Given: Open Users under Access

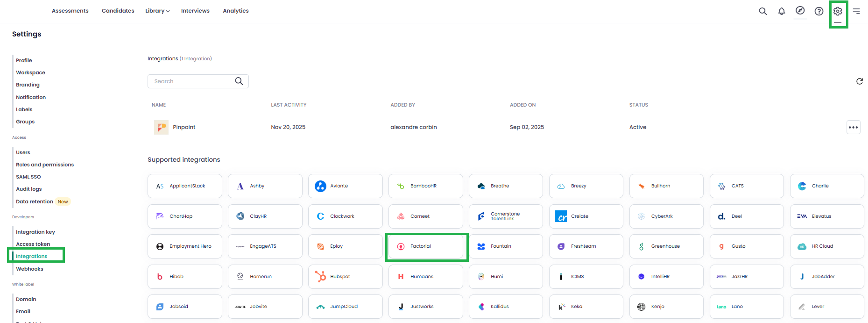Looking at the screenshot, I should [23, 152].
